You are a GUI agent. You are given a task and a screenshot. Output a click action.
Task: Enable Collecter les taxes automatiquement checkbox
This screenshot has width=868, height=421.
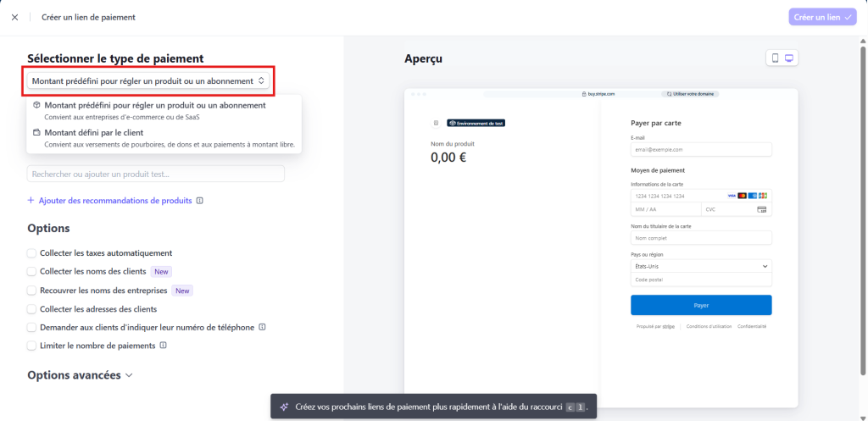pos(32,253)
